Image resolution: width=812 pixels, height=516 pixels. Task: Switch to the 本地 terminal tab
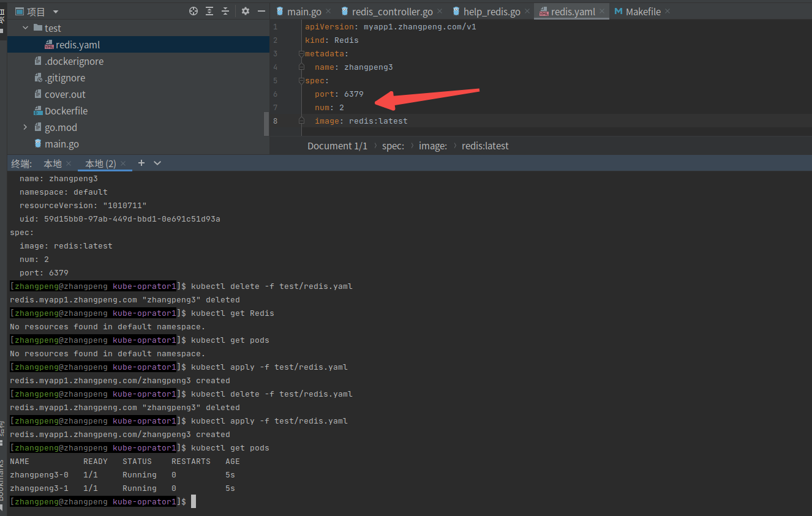click(x=53, y=163)
